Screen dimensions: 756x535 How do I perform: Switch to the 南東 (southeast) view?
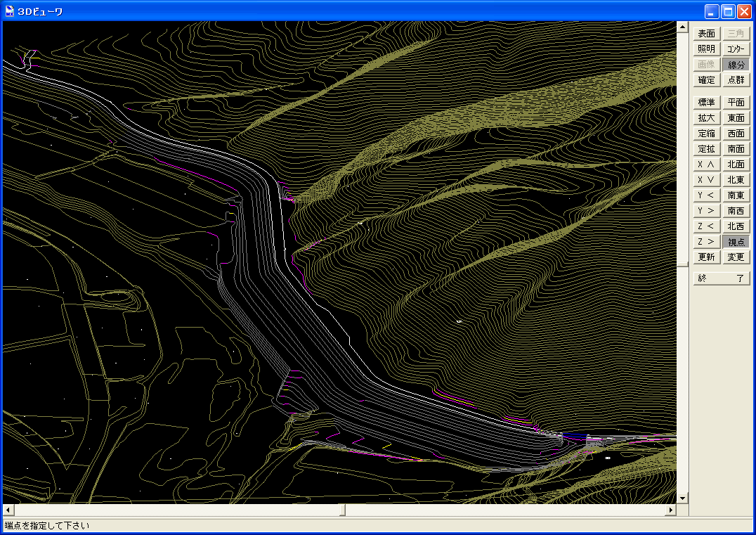pos(736,195)
